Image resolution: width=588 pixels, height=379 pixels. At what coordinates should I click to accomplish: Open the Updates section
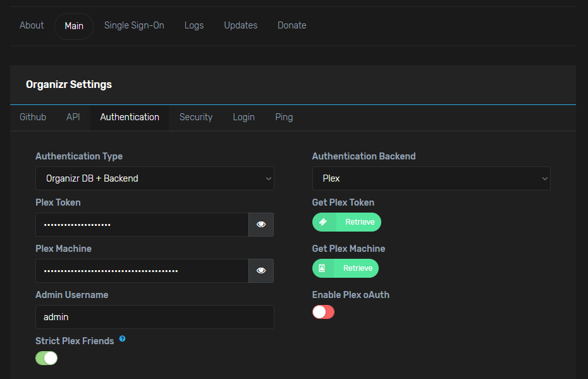click(241, 25)
